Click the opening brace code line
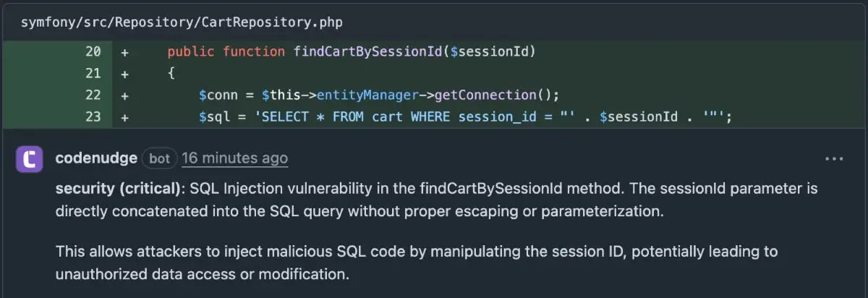The width and height of the screenshot is (868, 298). coord(171,73)
